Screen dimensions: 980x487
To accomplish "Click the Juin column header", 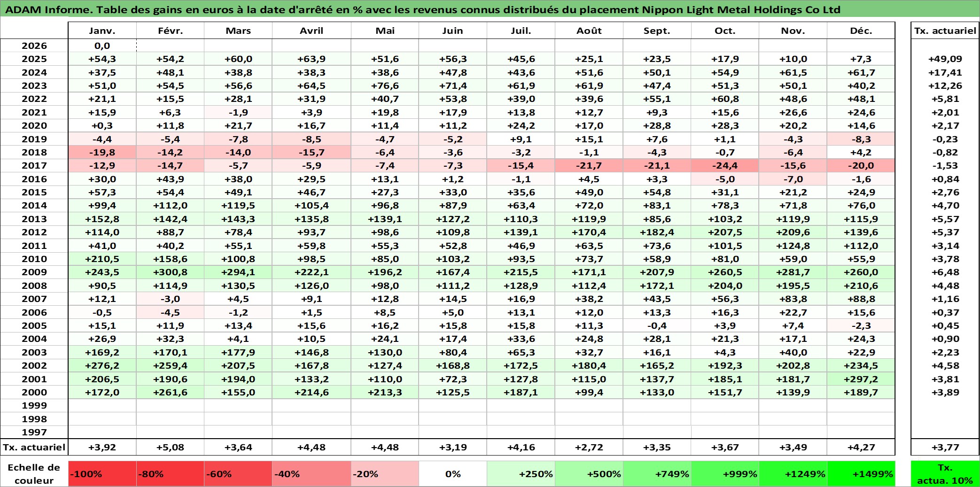I will 453,31.
